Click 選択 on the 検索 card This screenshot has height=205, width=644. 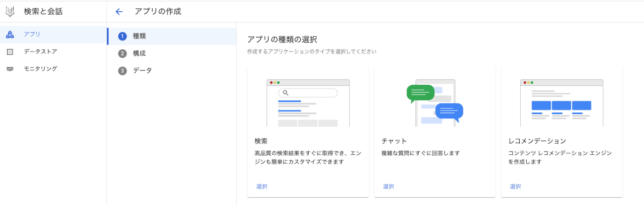click(262, 187)
